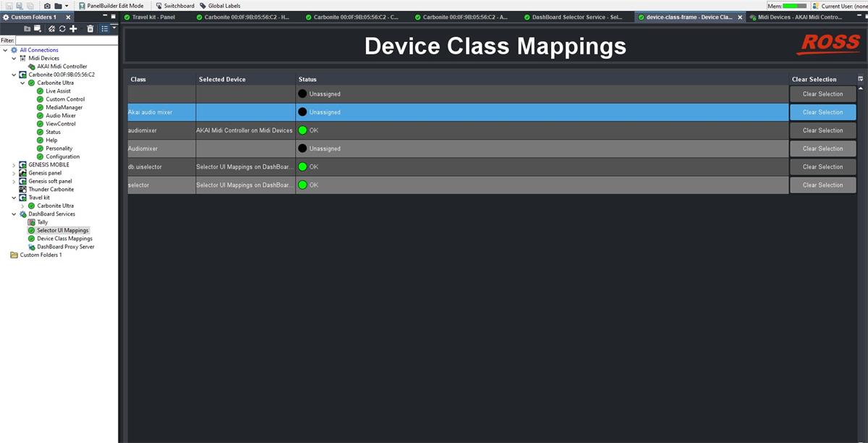The width and height of the screenshot is (868, 443).
Task: Click the Tally service icon
Action: (31, 222)
